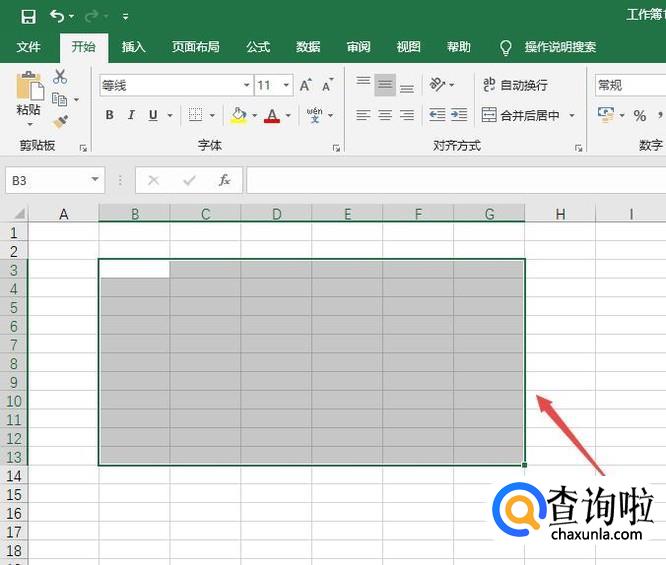Select column H header

pyautogui.click(x=560, y=214)
